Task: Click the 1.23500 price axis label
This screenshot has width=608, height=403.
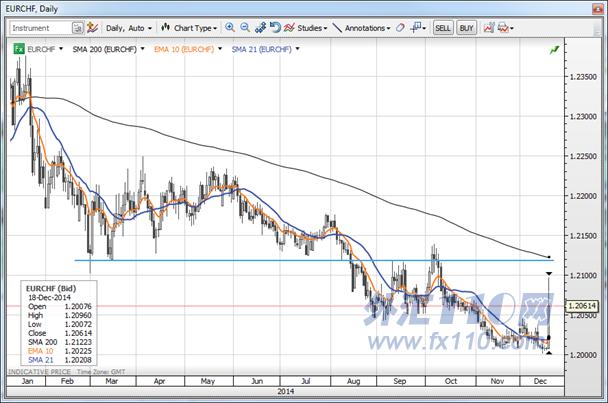Action: click(x=583, y=77)
